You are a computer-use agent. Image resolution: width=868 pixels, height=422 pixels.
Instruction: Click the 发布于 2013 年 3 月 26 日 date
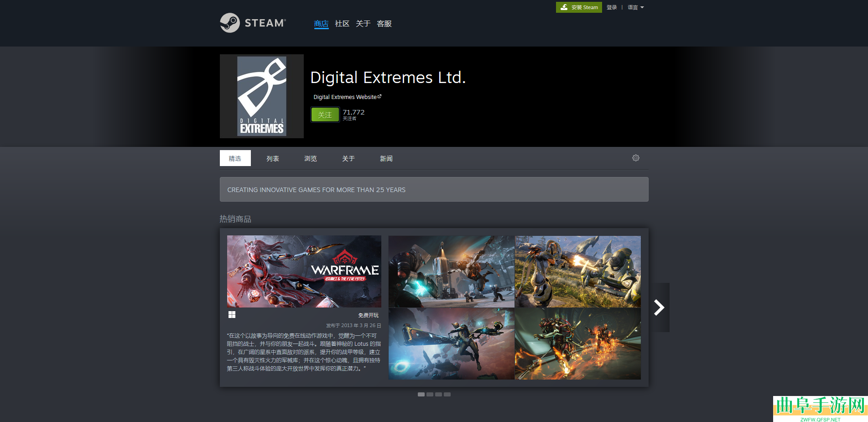[353, 326]
